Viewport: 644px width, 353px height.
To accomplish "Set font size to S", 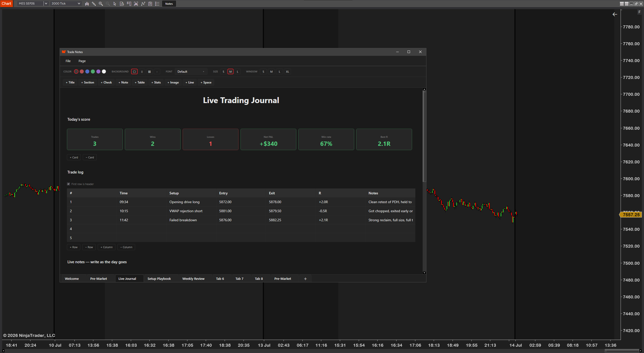I will coord(223,72).
